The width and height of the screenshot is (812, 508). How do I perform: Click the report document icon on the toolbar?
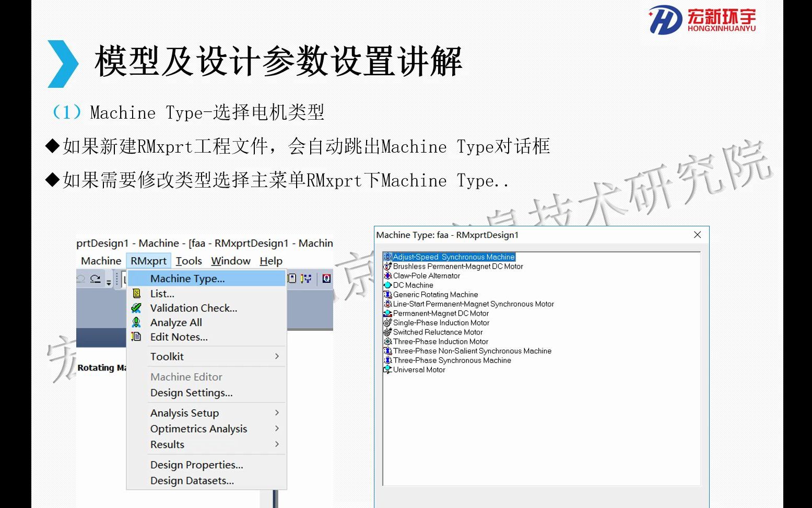tap(291, 278)
